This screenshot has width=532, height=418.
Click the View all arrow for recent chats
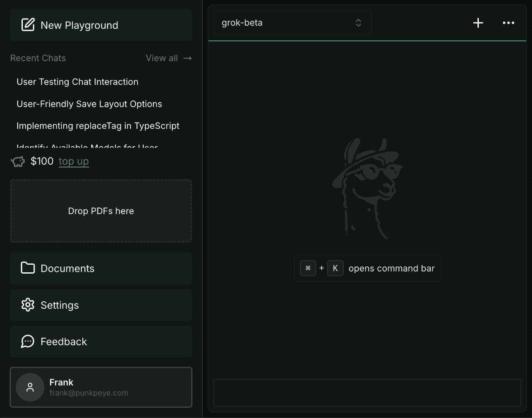coord(188,58)
